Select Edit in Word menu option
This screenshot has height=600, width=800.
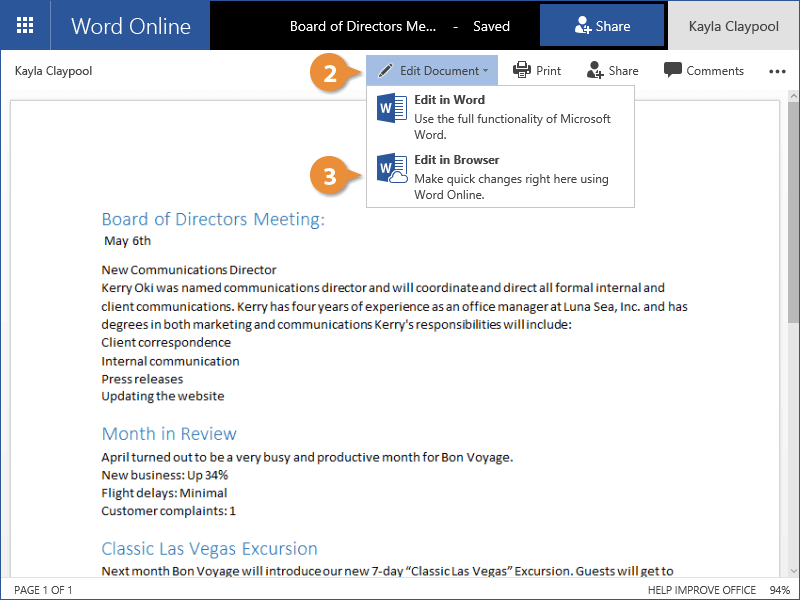pyautogui.click(x=450, y=100)
